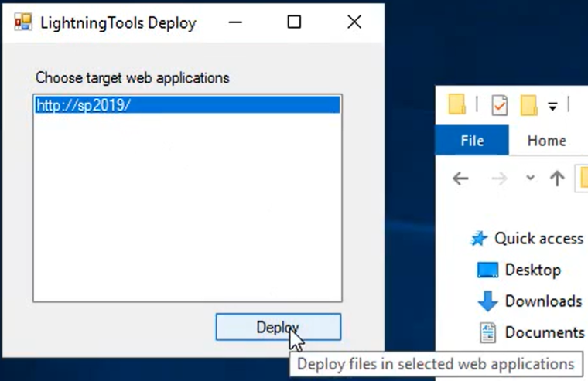The image size is (588, 381).
Task: Open recent locations dropdown in File Explorer
Action: point(530,178)
